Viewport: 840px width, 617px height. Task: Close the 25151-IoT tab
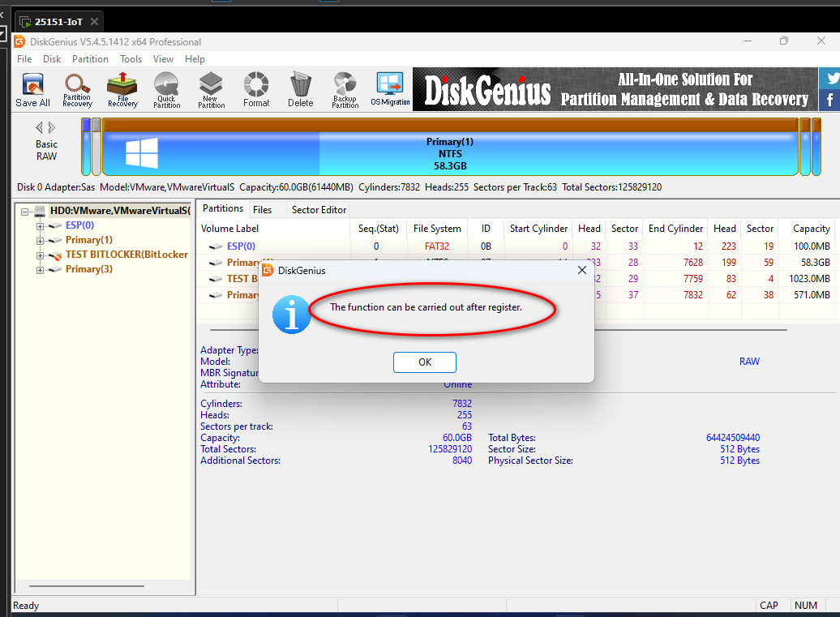[x=94, y=21]
